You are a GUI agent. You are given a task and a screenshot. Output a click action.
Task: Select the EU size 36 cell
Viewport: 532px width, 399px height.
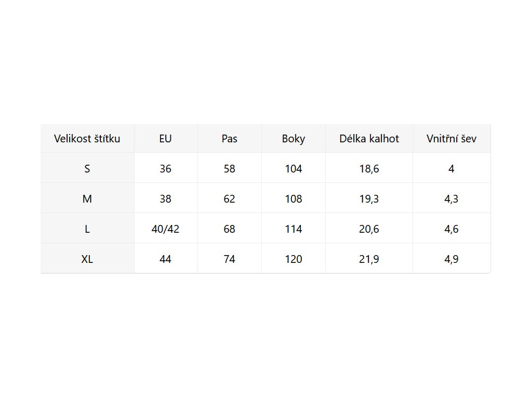165,169
